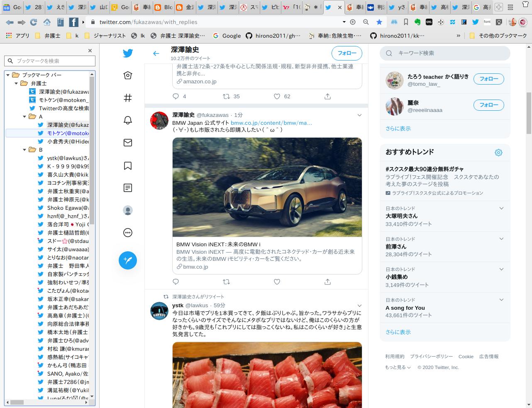Open browser zoom magnifier icon
The width and height of the screenshot is (532, 408).
[366, 22]
